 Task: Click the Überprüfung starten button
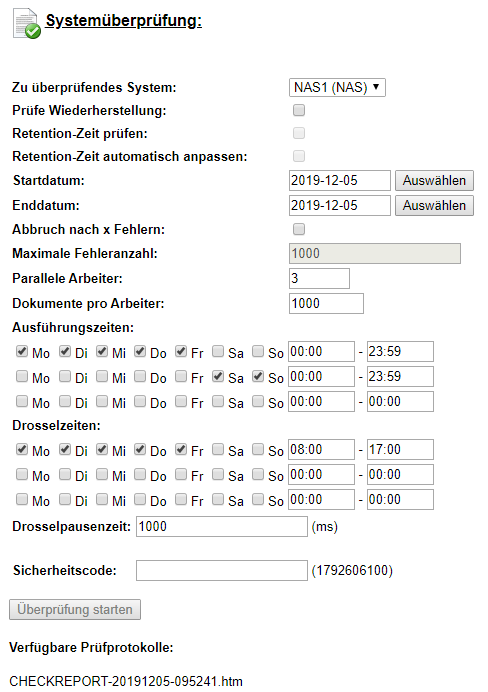coord(75,609)
